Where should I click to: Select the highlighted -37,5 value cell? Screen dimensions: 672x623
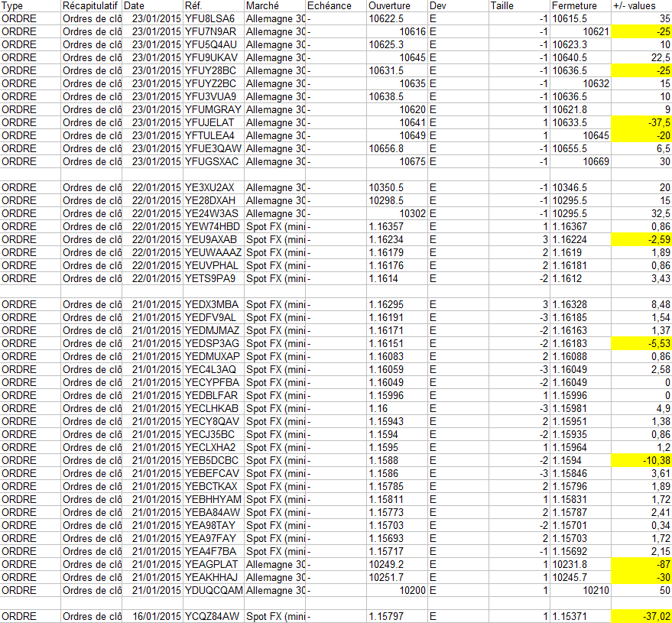point(641,122)
